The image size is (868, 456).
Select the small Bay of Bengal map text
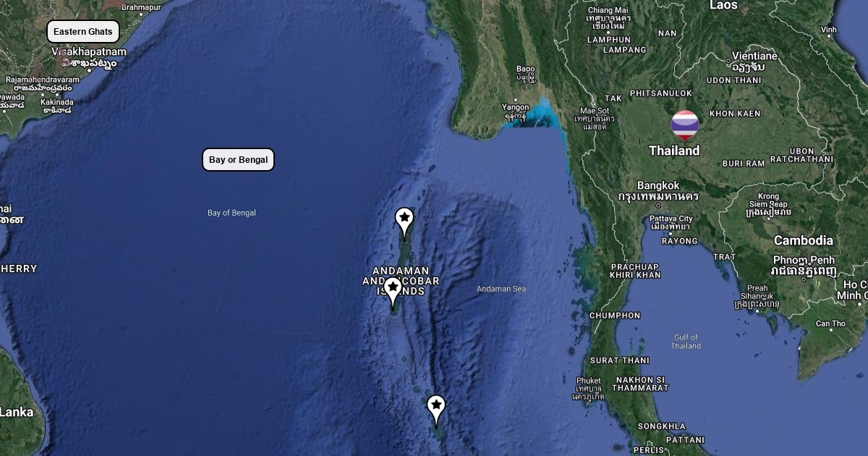[x=231, y=213]
